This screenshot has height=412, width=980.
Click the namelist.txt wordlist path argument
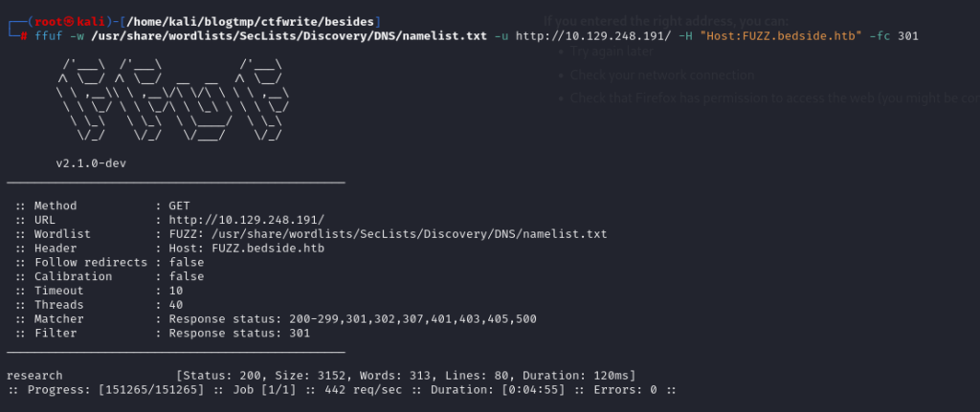(289, 35)
